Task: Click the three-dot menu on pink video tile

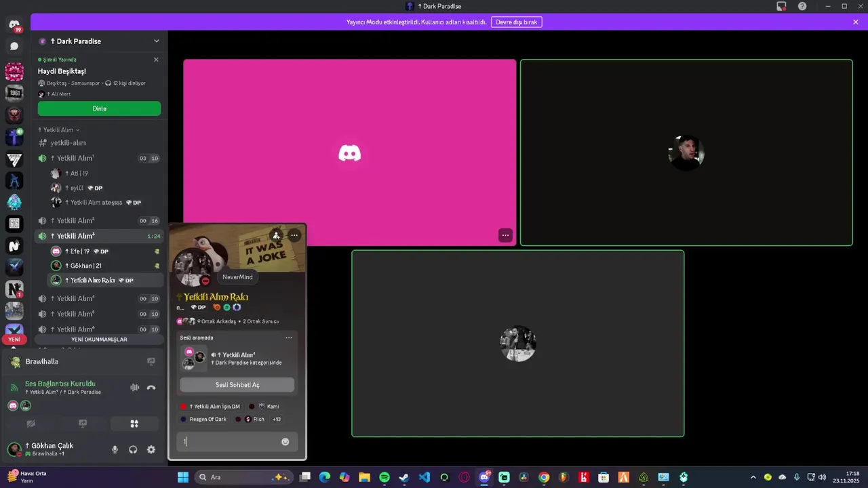Action: pos(505,235)
